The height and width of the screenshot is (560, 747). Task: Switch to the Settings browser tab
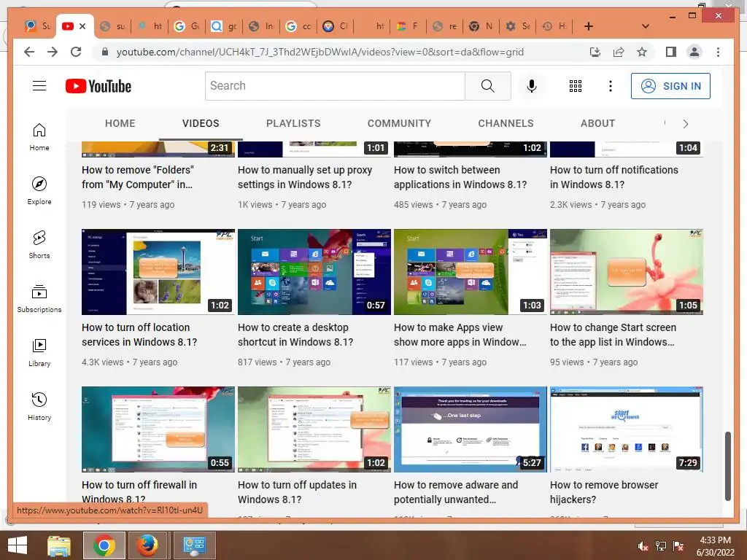coord(518,26)
